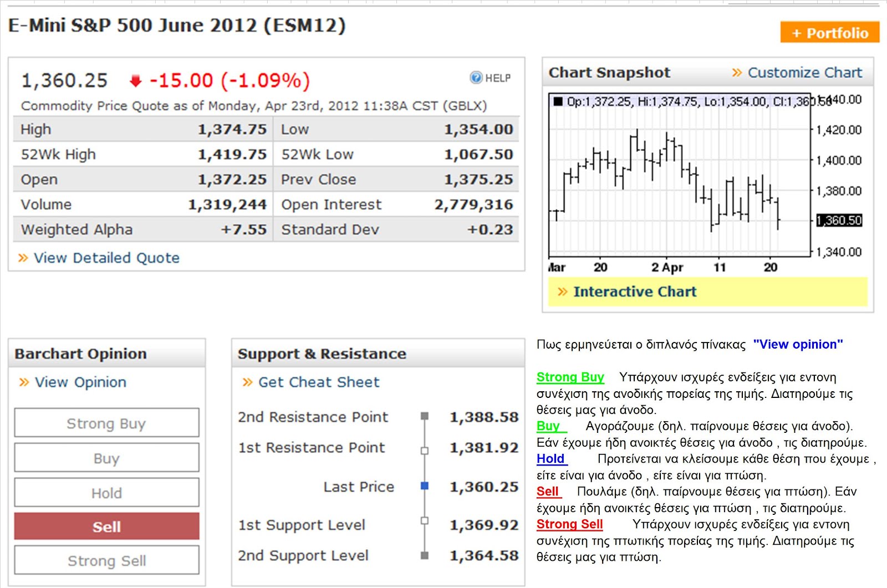Click the 2 Apr date label on chart

coord(667,267)
